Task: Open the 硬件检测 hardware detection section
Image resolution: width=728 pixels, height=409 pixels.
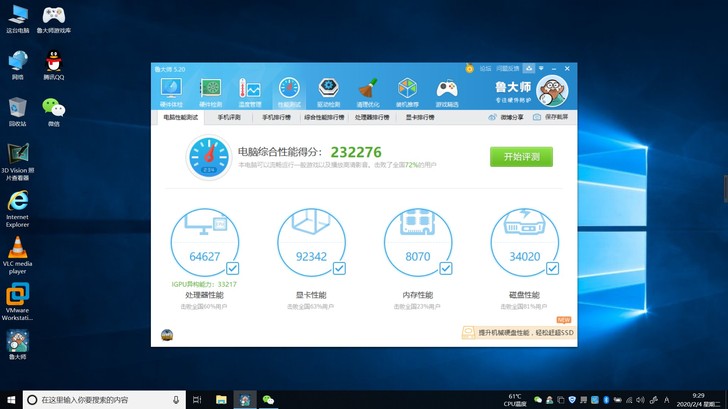Action: click(x=210, y=92)
